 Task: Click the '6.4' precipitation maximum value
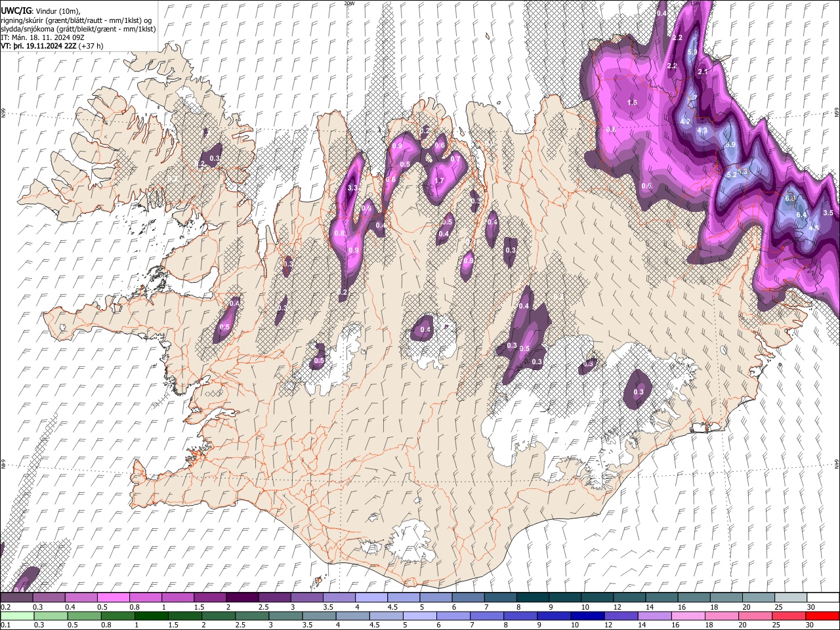(x=801, y=215)
